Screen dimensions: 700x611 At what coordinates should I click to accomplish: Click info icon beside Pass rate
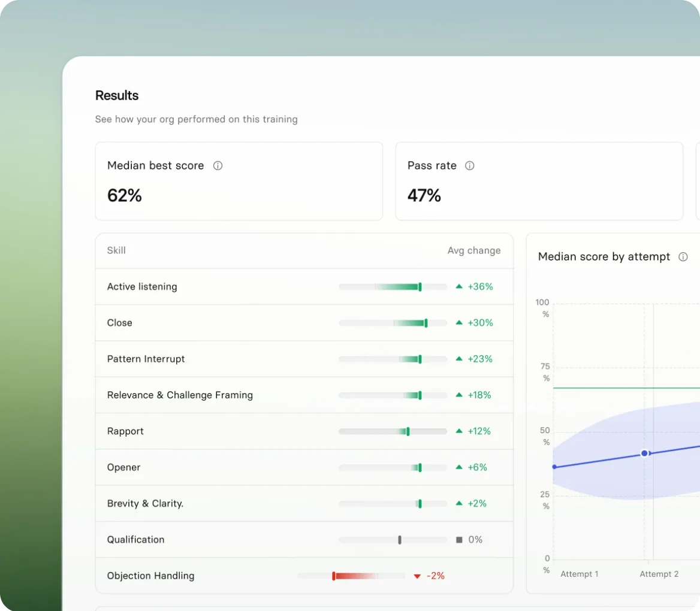coord(470,165)
